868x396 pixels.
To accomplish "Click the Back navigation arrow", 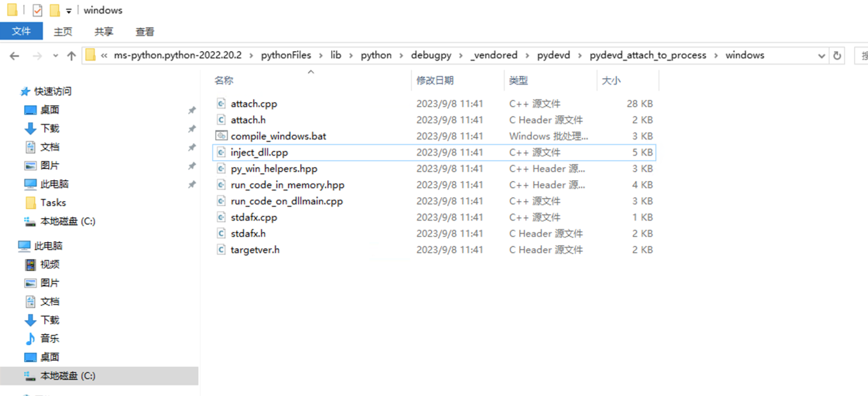I will [14, 56].
